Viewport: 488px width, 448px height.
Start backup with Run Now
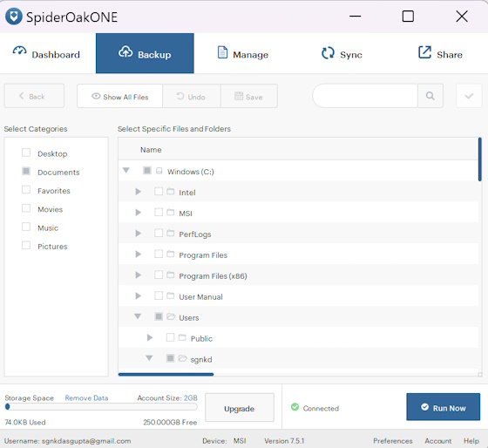point(444,407)
